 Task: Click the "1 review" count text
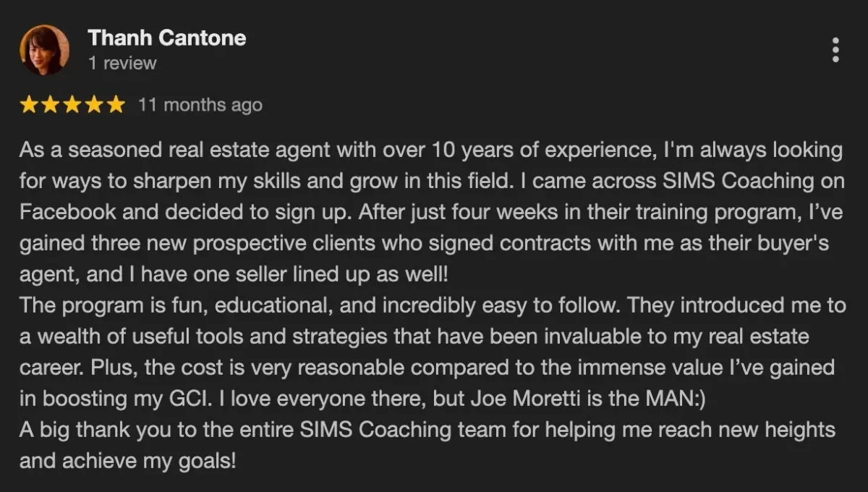[122, 63]
